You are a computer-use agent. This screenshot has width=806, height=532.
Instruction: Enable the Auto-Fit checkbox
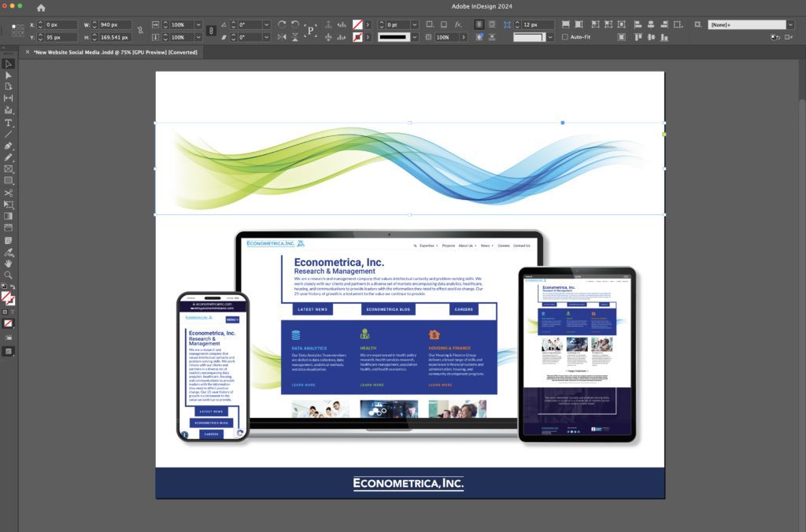coord(565,37)
